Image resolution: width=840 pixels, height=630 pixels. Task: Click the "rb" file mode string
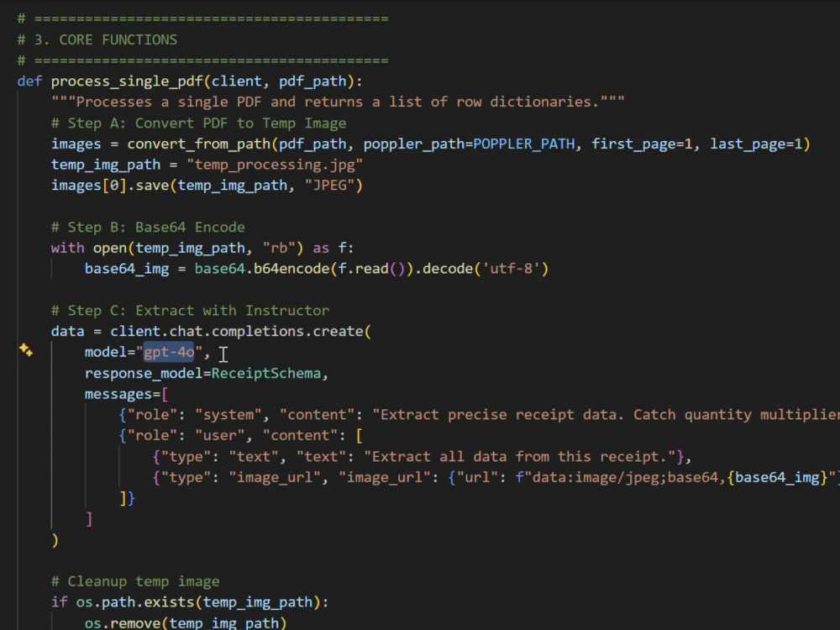pyautogui.click(x=279, y=248)
